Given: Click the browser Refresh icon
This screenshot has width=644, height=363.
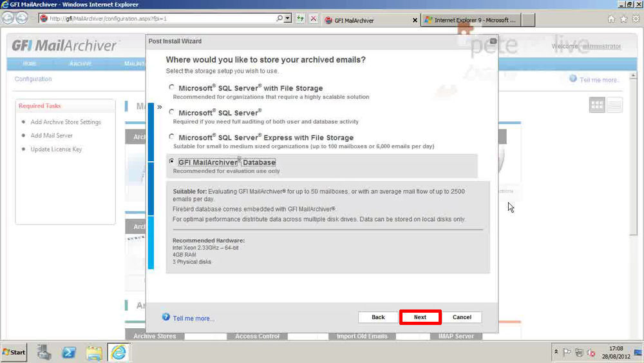Looking at the screenshot, I should tap(300, 19).
